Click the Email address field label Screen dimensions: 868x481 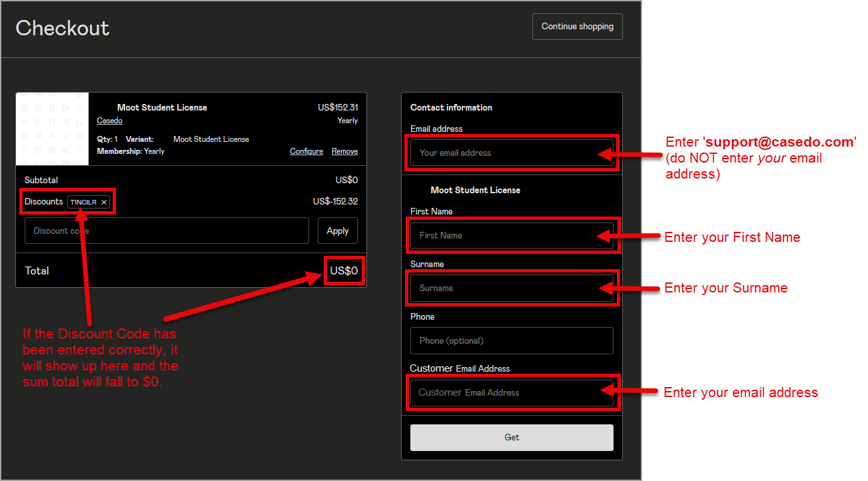coord(436,129)
